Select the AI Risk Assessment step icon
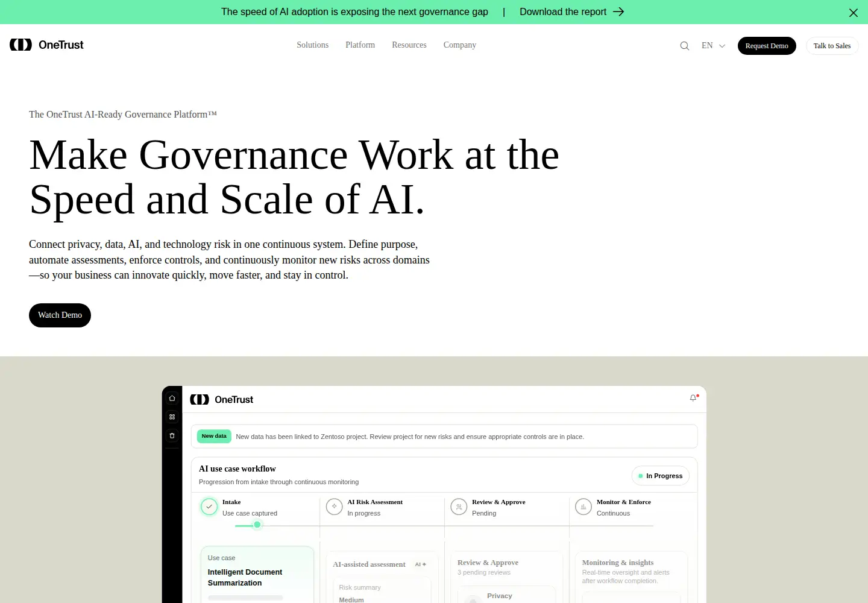 (334, 507)
